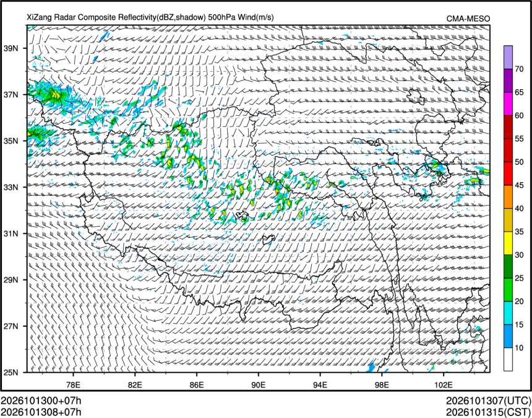Click the bright yellow 30–35 dBZ swatch
The height and width of the screenshot is (418, 532).
coord(508,243)
